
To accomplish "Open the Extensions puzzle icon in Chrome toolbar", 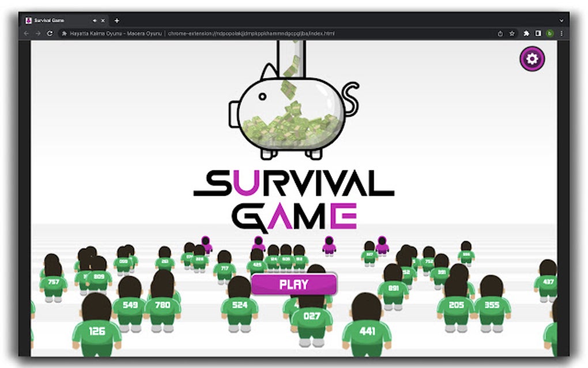I will (x=526, y=33).
